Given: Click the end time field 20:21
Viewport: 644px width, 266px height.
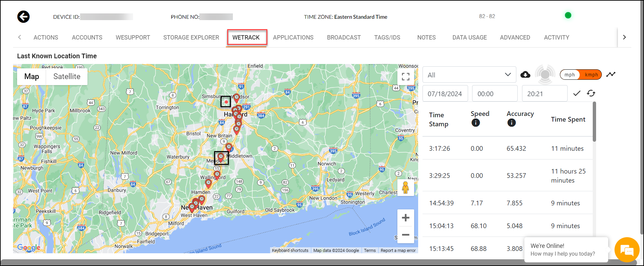Looking at the screenshot, I should pyautogui.click(x=544, y=93).
